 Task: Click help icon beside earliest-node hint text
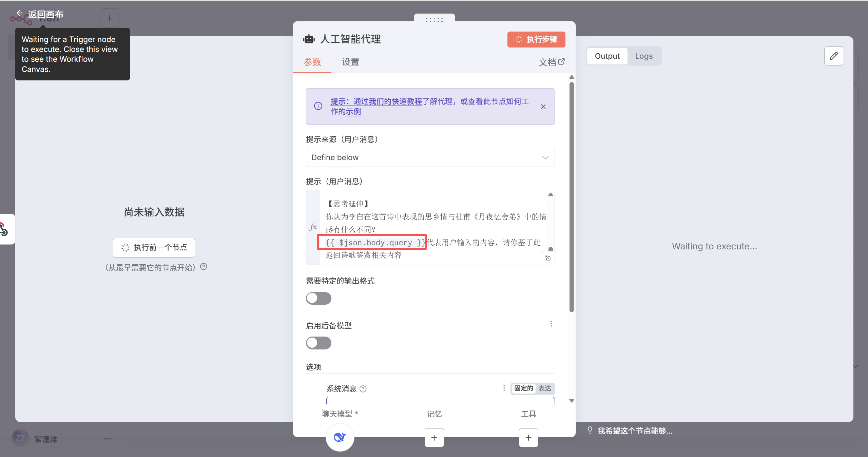click(204, 267)
